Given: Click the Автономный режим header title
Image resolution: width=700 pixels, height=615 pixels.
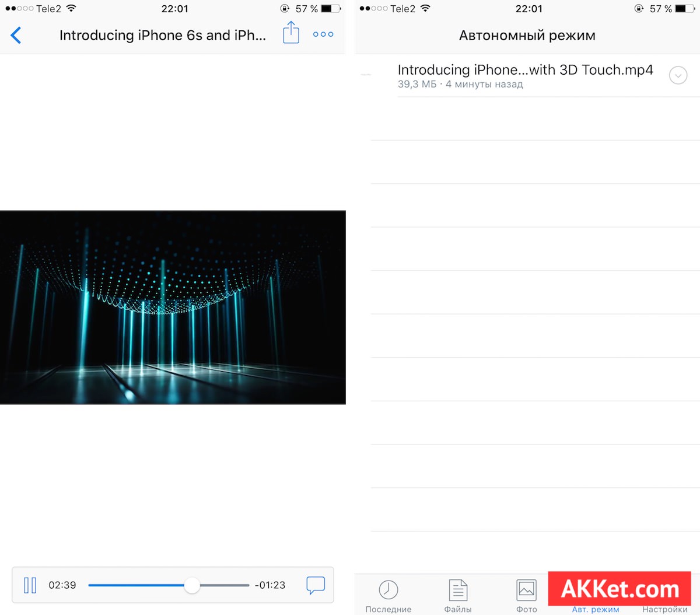Looking at the screenshot, I should point(527,36).
